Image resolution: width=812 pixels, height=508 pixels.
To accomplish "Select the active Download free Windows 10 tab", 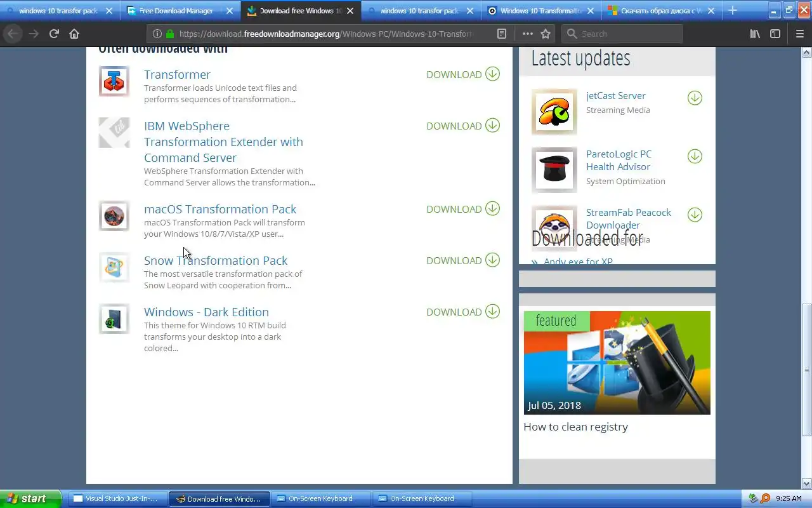I will tap(301, 11).
